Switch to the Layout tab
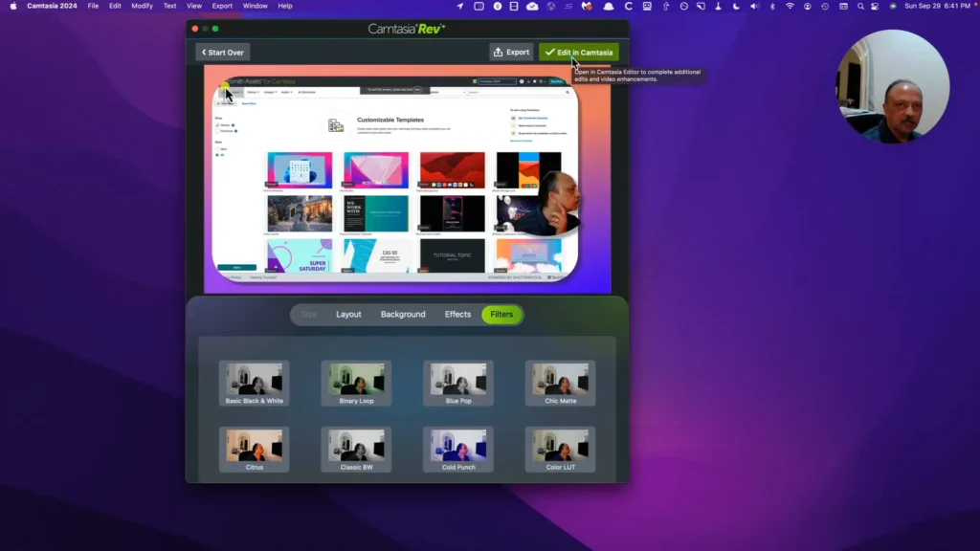Image resolution: width=980 pixels, height=551 pixels. 348,314
